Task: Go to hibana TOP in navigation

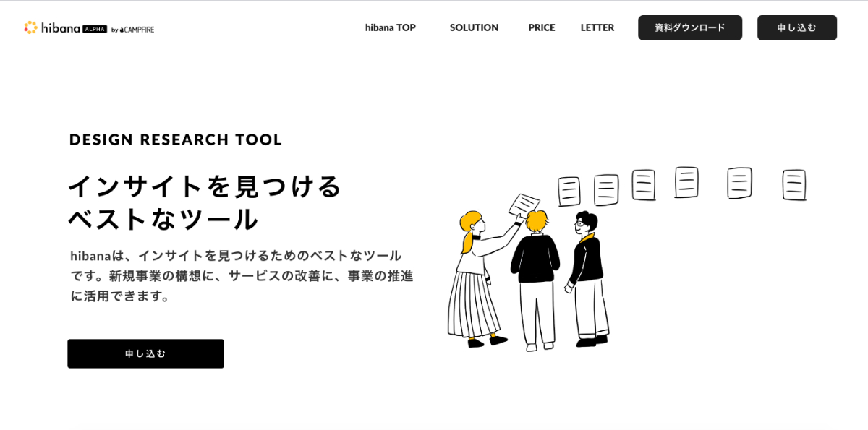Action: click(x=390, y=27)
